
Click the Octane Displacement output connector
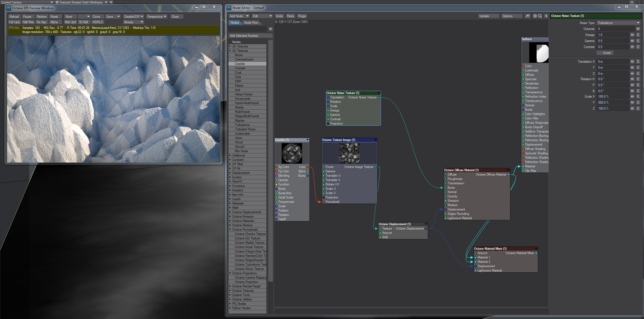[x=426, y=228]
